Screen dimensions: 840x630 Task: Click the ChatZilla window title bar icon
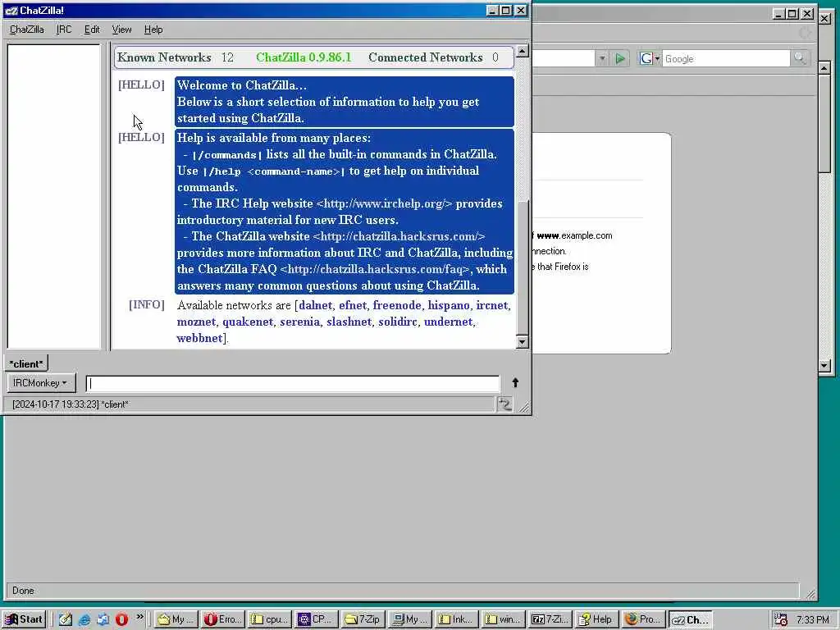[x=11, y=10]
